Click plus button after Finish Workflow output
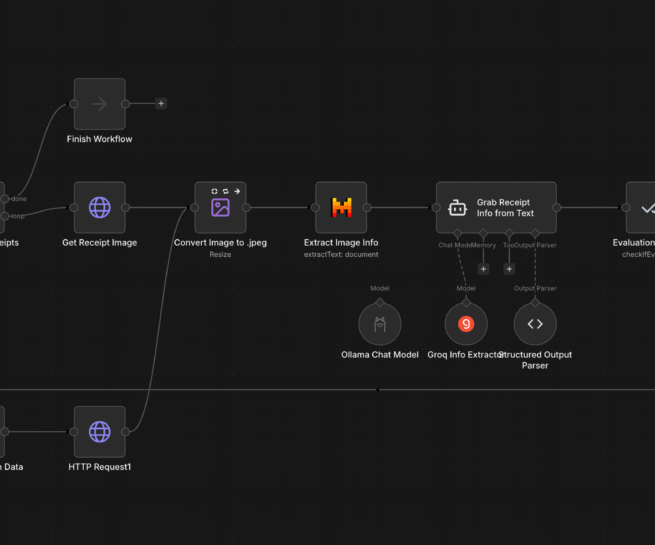The height and width of the screenshot is (545, 655). [x=161, y=103]
